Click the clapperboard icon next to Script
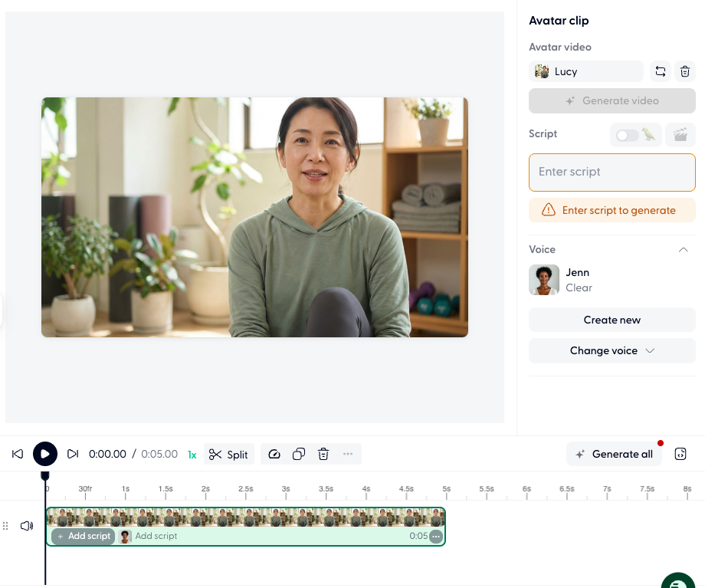Image resolution: width=705 pixels, height=588 pixels. tap(680, 135)
